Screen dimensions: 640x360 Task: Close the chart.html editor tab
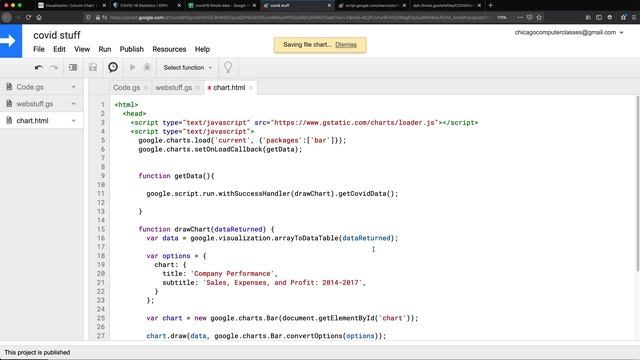pyautogui.click(x=251, y=88)
